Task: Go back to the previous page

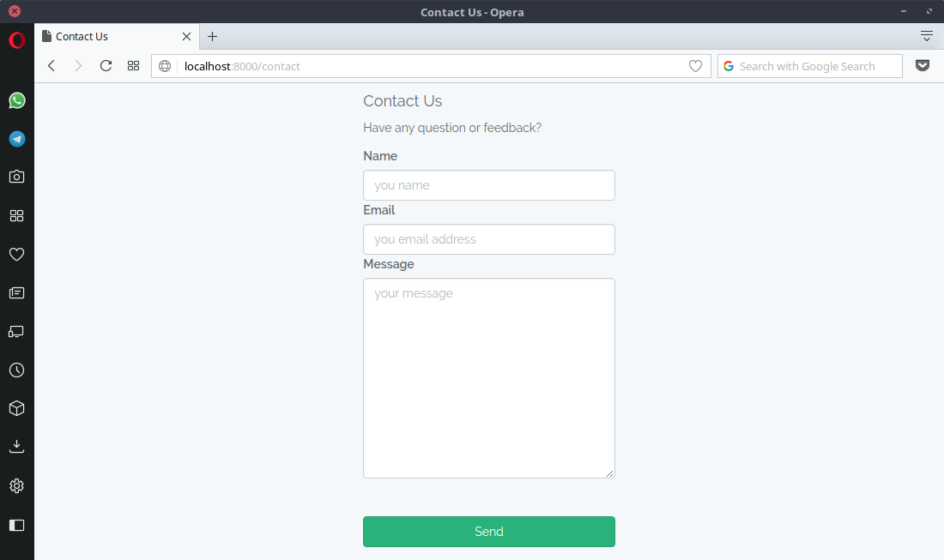Action: (x=51, y=66)
